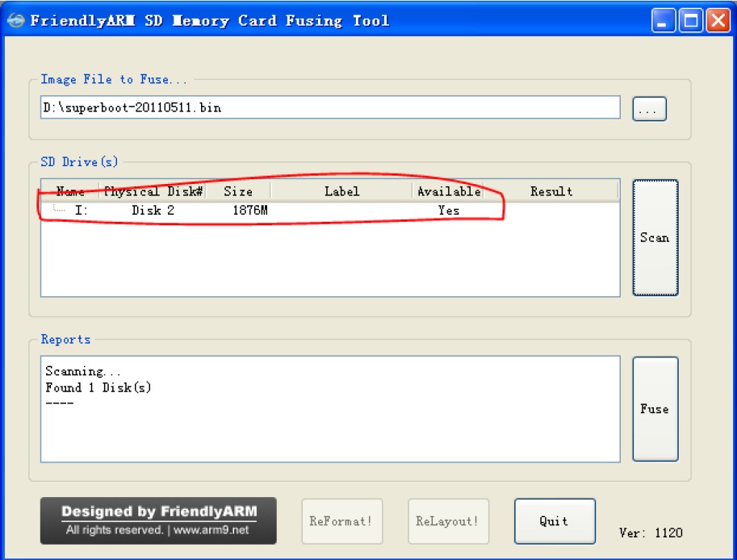Click the Quit button to exit

tap(554, 520)
